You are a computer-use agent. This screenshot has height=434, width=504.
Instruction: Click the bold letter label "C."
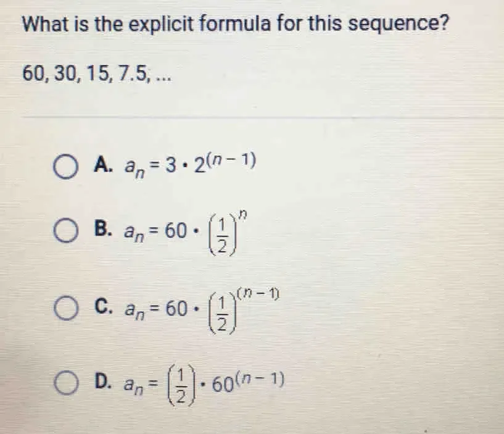(x=103, y=307)
